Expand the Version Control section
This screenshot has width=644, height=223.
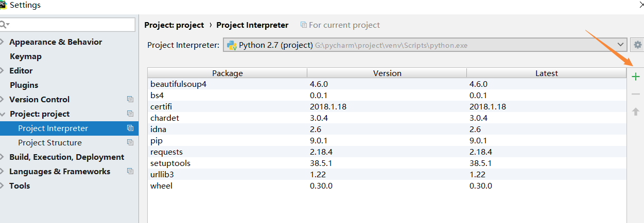point(3,99)
